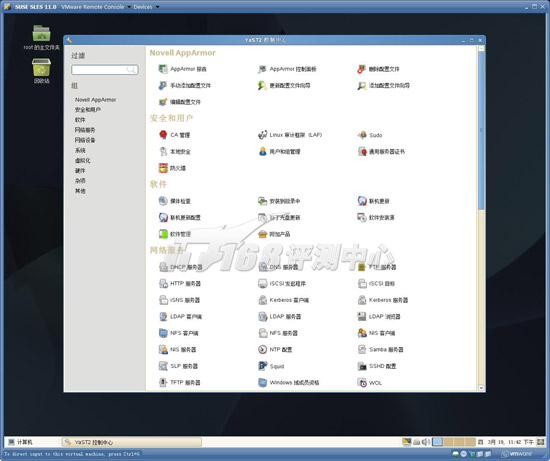This screenshot has width=550, height=461.
Task: Click the scrollbar down arrow in YaST2
Action: click(x=481, y=388)
